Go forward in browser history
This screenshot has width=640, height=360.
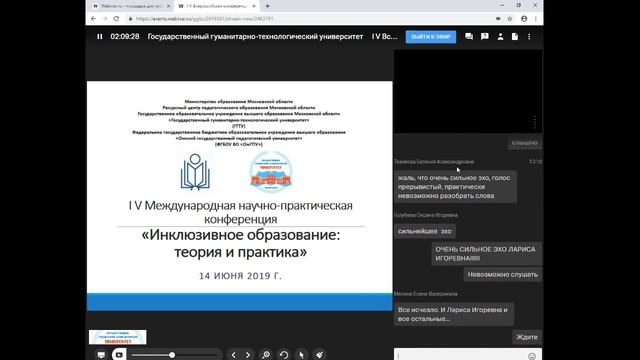click(x=104, y=19)
